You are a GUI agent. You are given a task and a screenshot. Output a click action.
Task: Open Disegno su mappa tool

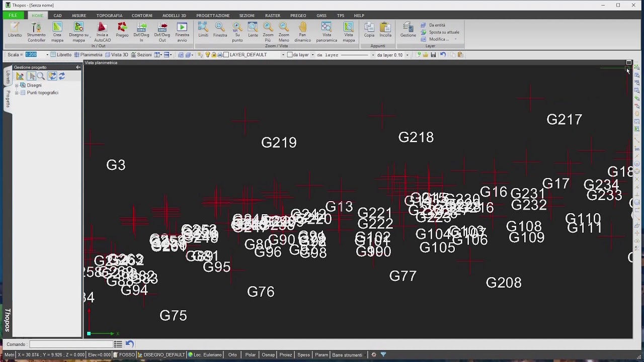[x=78, y=31]
